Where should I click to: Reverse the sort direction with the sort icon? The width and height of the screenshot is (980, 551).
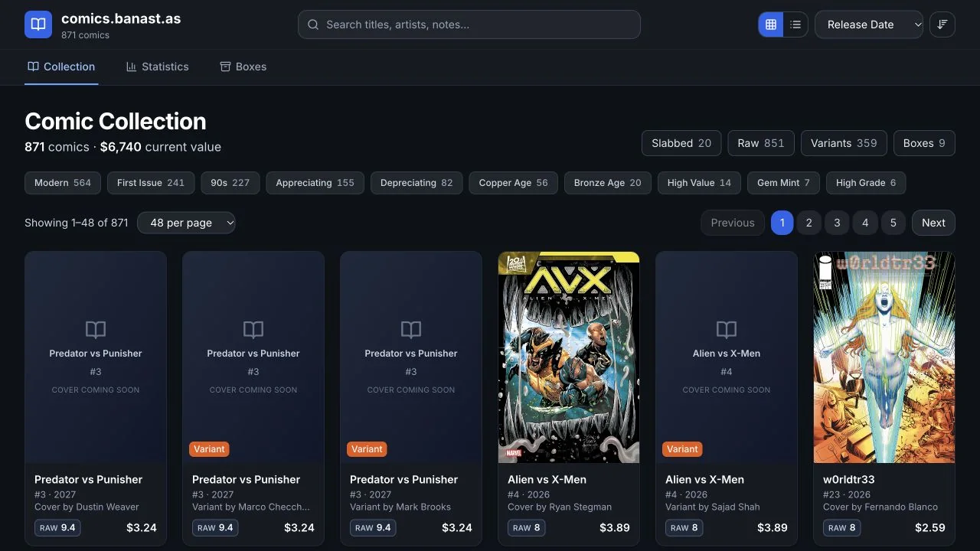[942, 24]
